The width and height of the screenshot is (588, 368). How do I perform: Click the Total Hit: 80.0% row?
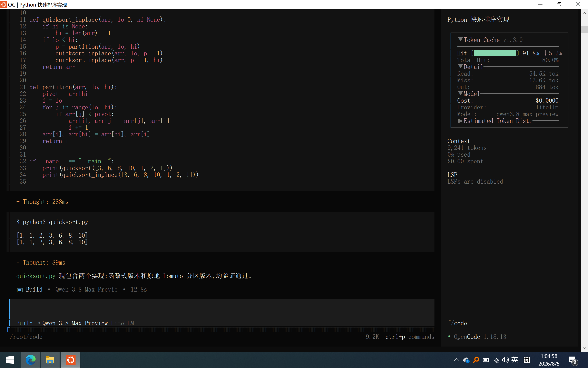click(508, 60)
